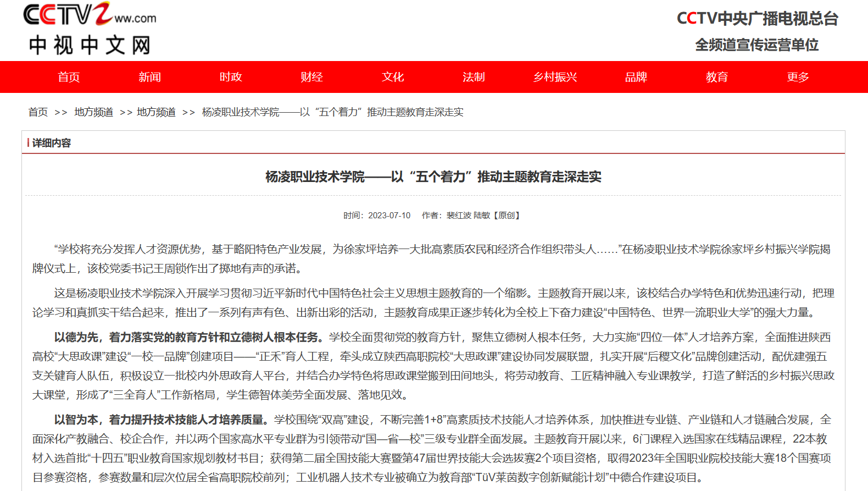
Task: Click the first 地方频道 breadcrumb link
Action: [94, 112]
